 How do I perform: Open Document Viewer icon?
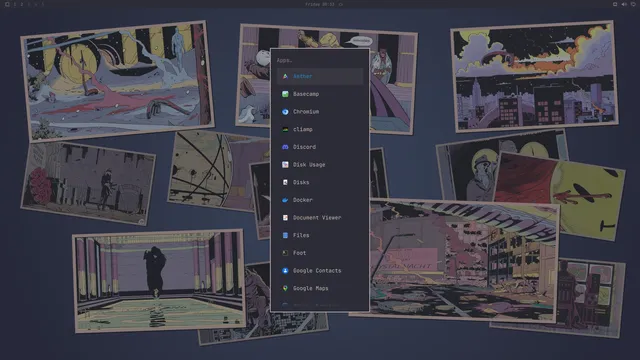[285, 218]
